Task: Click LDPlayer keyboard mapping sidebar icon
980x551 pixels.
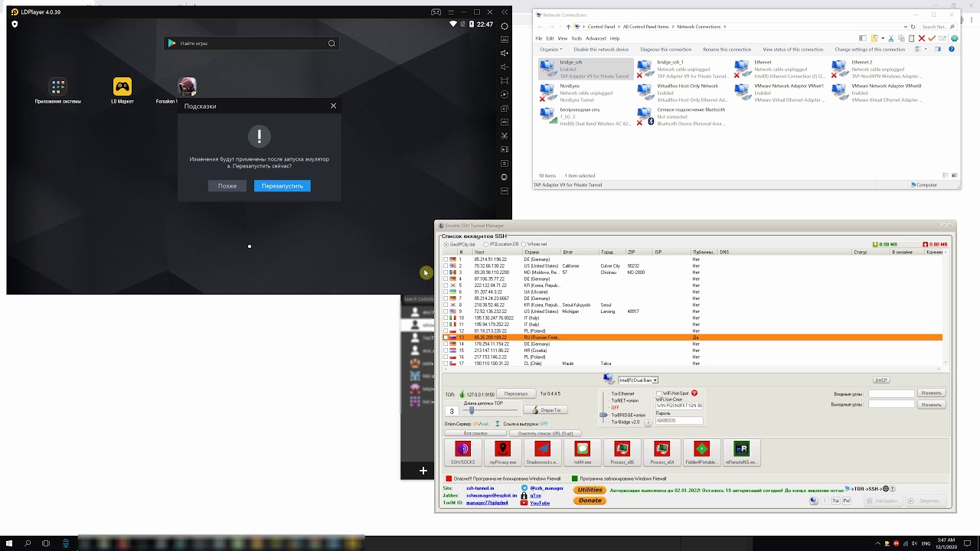Action: (x=505, y=40)
